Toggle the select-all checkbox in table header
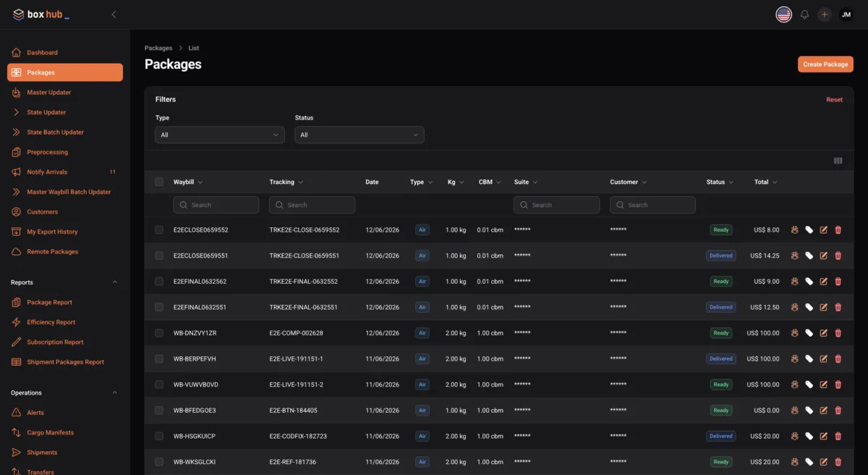This screenshot has width=868, height=475. pyautogui.click(x=159, y=182)
